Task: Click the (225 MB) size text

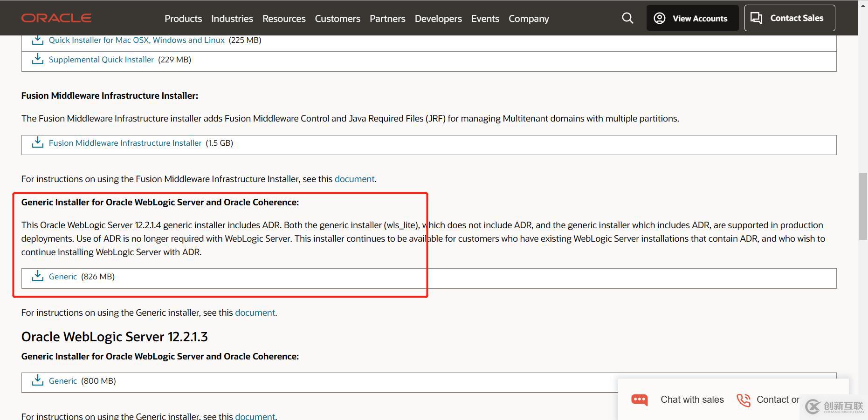Action: 245,40
